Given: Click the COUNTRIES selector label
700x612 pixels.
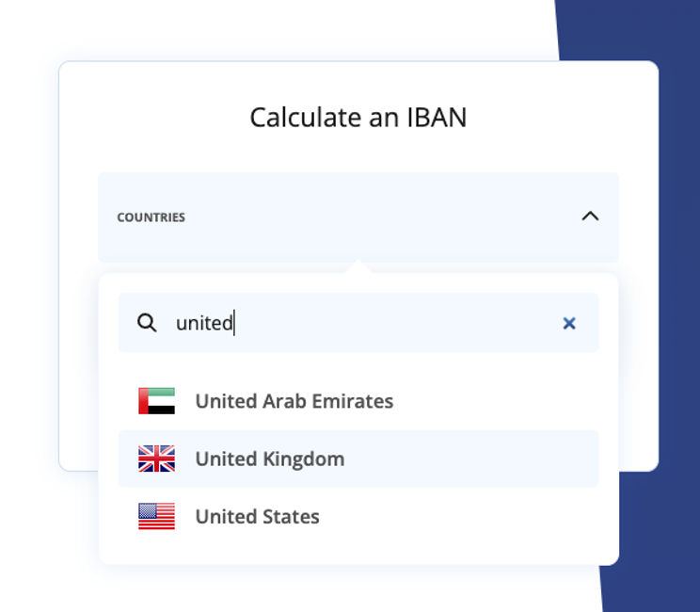Looking at the screenshot, I should [151, 217].
